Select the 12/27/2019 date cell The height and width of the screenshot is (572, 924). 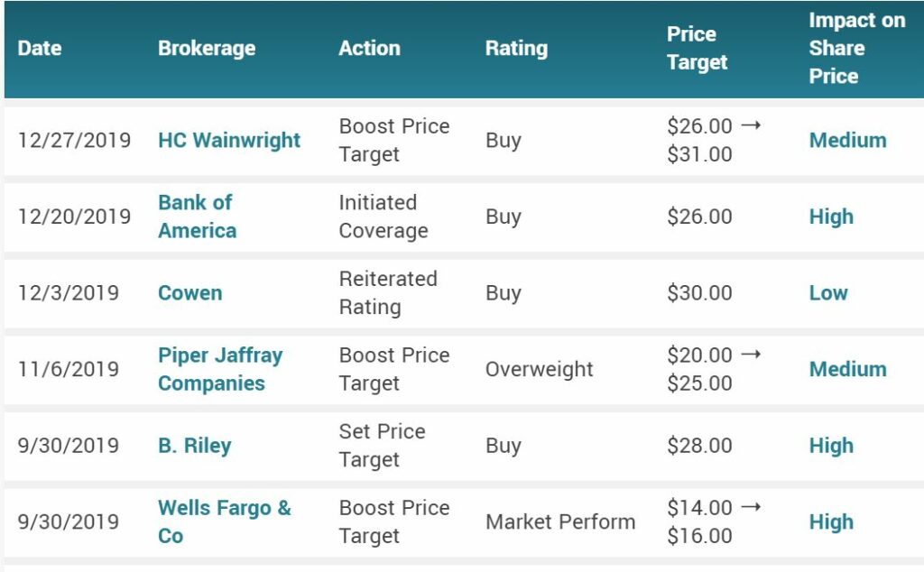74,140
